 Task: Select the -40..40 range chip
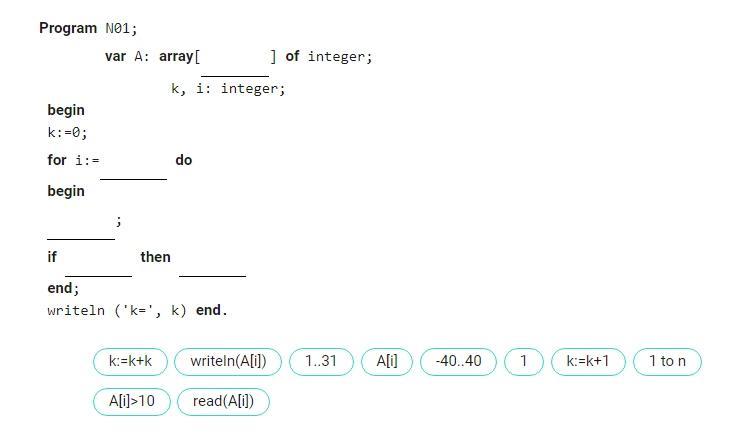pos(458,361)
